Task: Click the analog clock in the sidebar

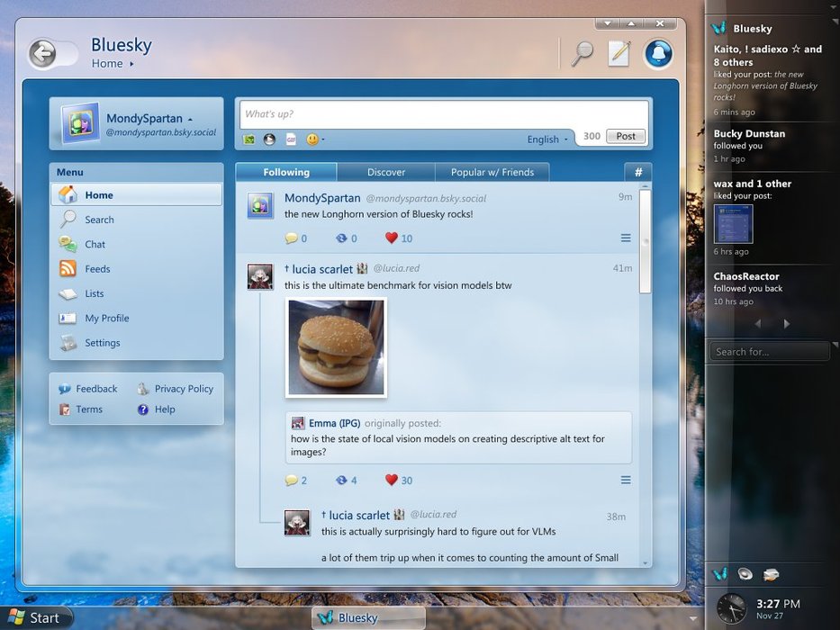Action: click(731, 608)
